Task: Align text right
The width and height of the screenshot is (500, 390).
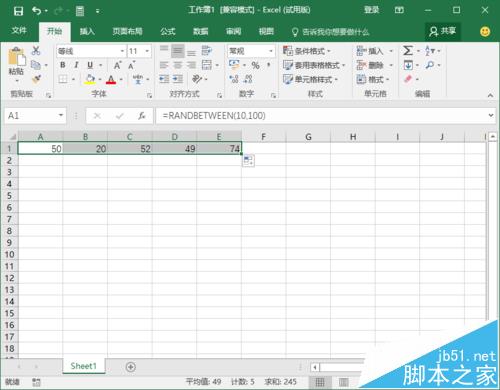Action: (x=191, y=65)
